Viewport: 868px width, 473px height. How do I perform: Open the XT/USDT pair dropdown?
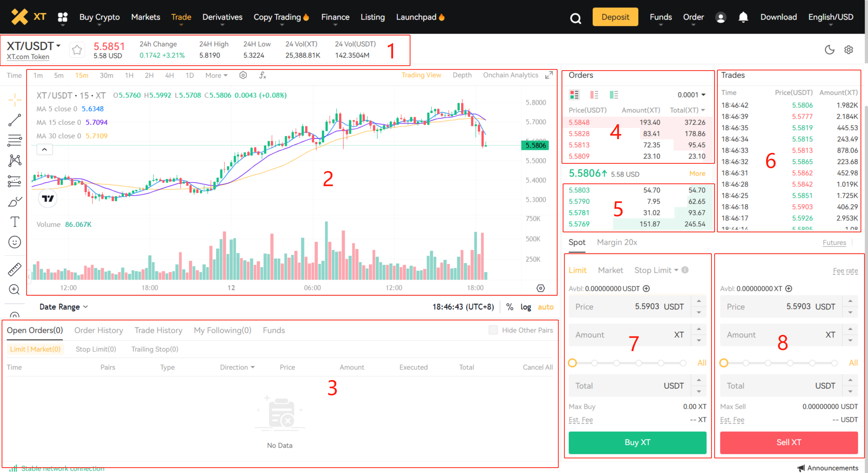pos(34,46)
